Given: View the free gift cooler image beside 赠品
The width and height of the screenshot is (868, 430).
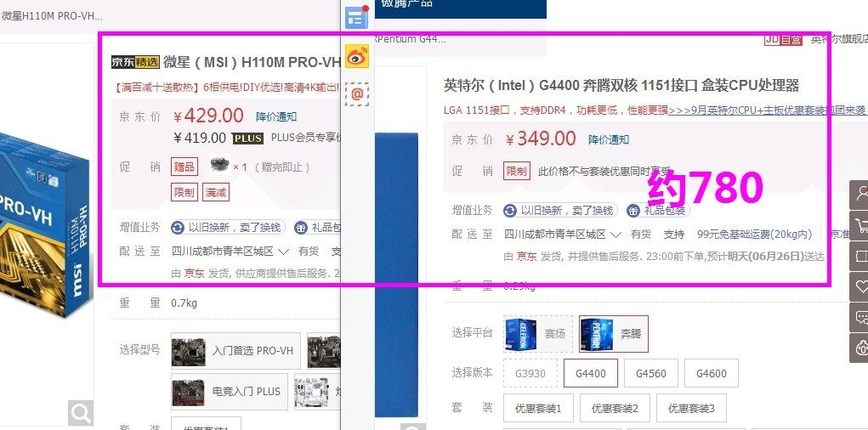Looking at the screenshot, I should click(220, 166).
